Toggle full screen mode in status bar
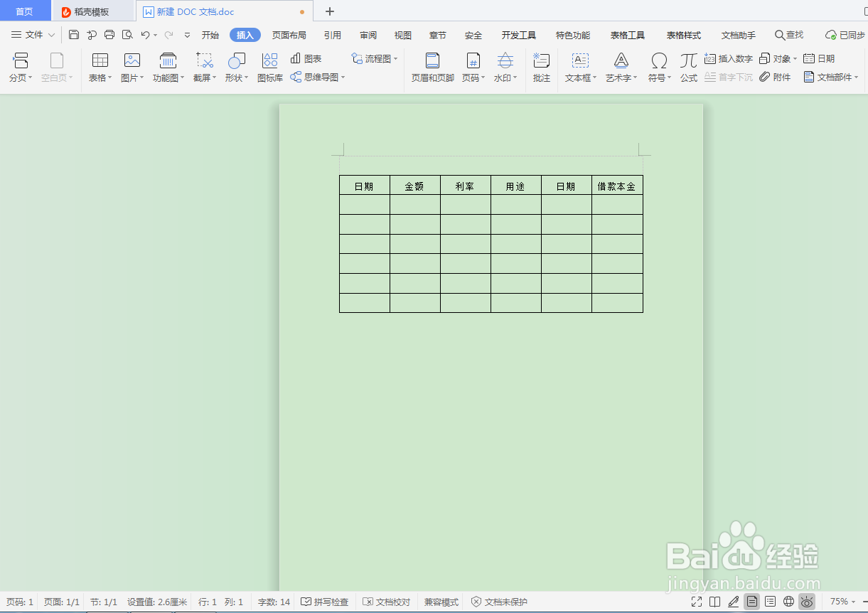The width and height of the screenshot is (868, 613). click(x=697, y=601)
